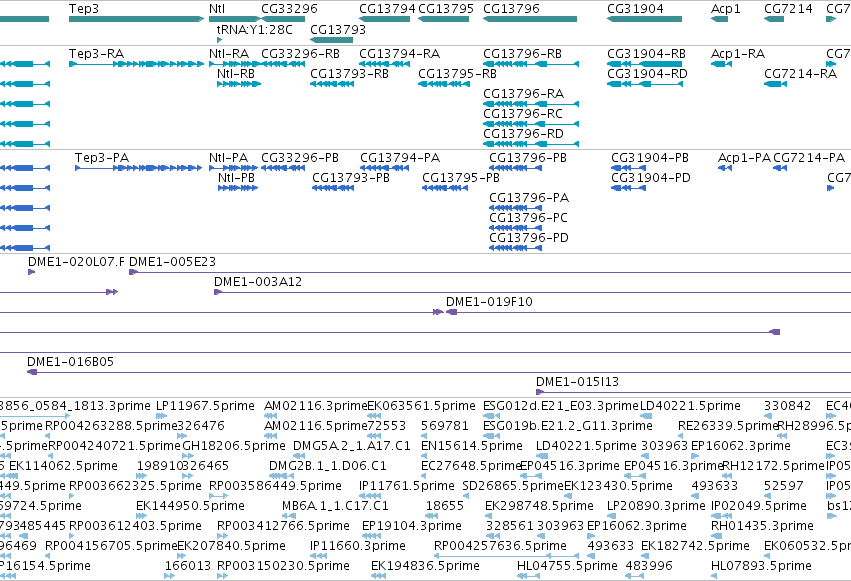Screen dimensions: 851x581
Task: Click the tRNA:Y1:28C feature label
Action: [x=255, y=29]
